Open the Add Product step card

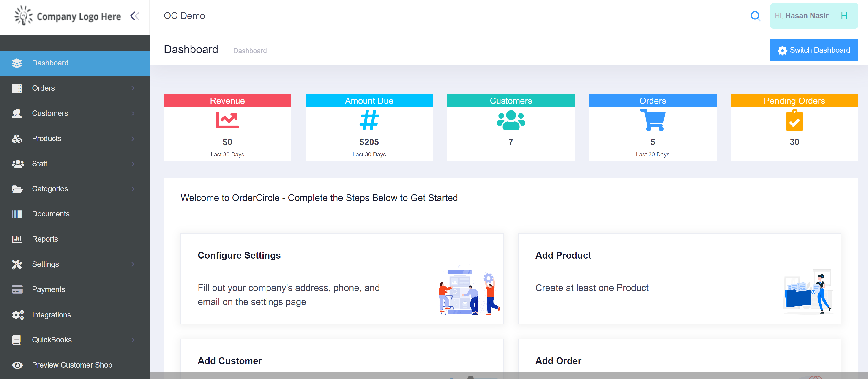[679, 279]
